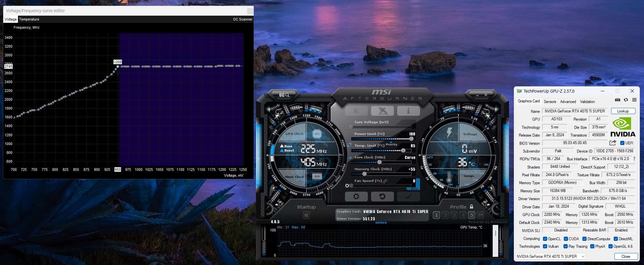
Task: Click the Lookup button in GPU-Z
Action: pos(623,111)
